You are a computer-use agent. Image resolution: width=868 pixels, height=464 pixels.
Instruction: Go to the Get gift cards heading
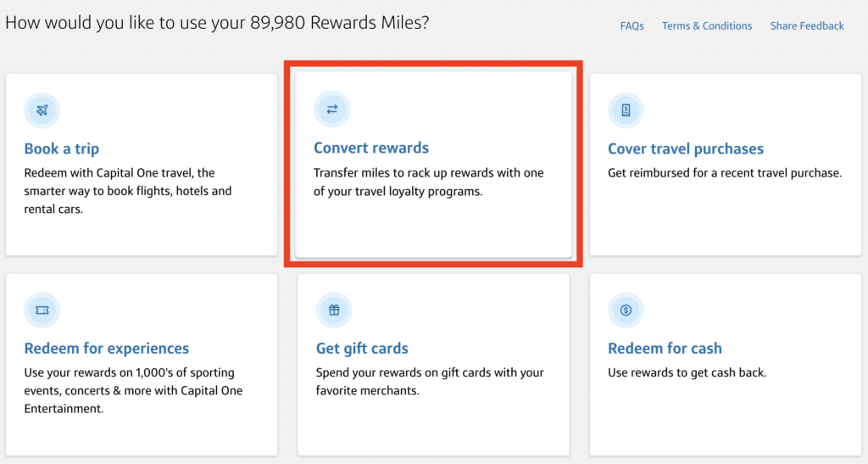click(362, 349)
